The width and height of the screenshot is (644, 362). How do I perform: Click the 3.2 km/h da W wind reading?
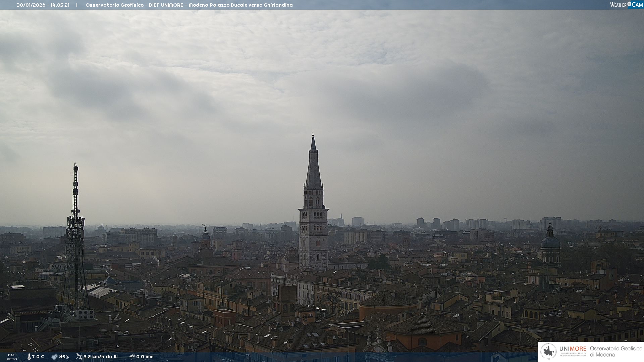(100, 357)
